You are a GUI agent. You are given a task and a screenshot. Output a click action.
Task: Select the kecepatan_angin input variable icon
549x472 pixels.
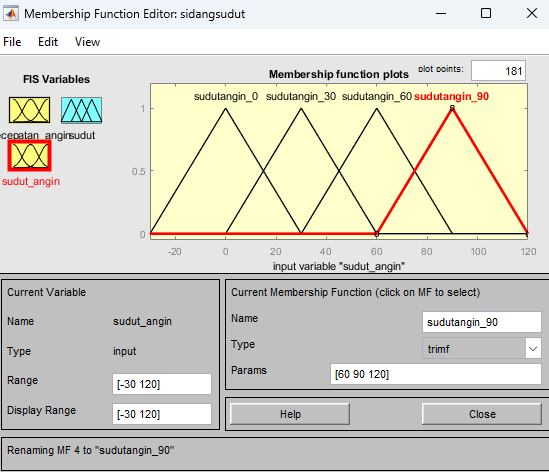pyautogui.click(x=30, y=110)
